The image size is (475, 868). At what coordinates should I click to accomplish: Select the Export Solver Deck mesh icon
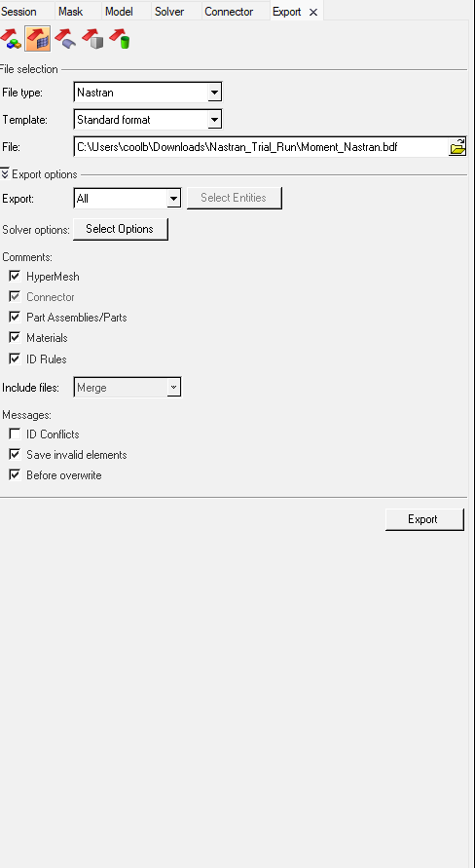tap(38, 39)
